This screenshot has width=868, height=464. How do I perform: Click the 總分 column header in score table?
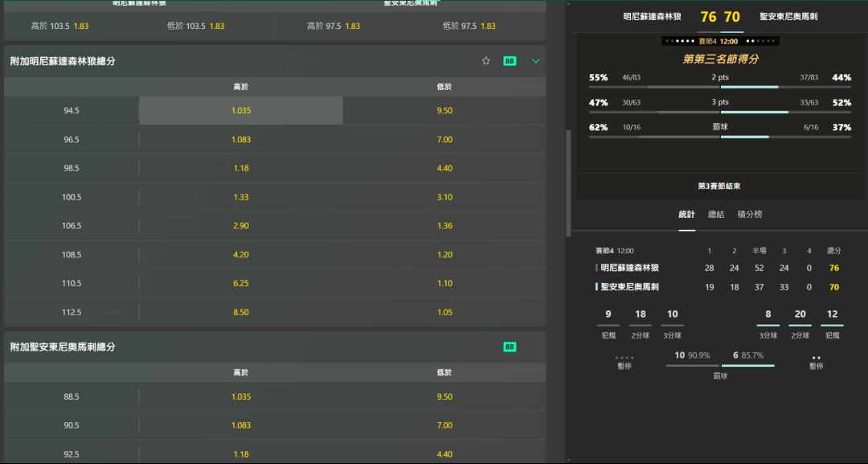(833, 251)
